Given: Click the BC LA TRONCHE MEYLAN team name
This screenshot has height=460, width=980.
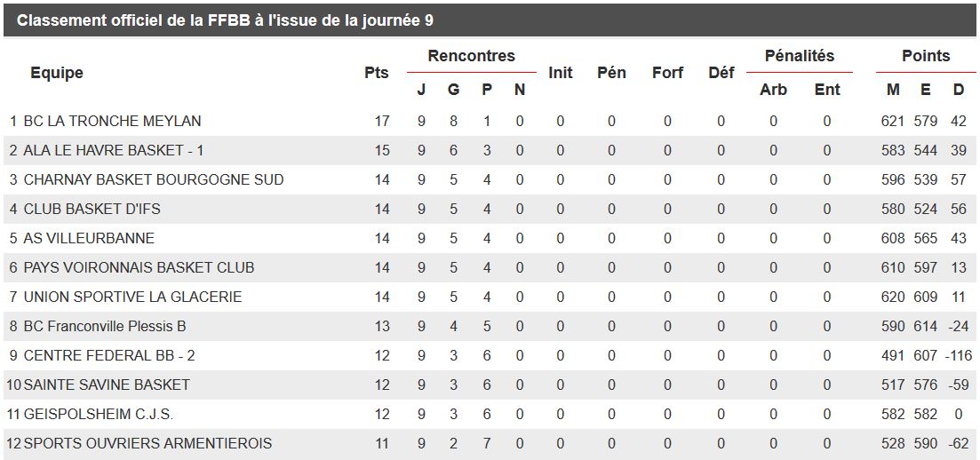Looking at the screenshot, I should 112,121.
